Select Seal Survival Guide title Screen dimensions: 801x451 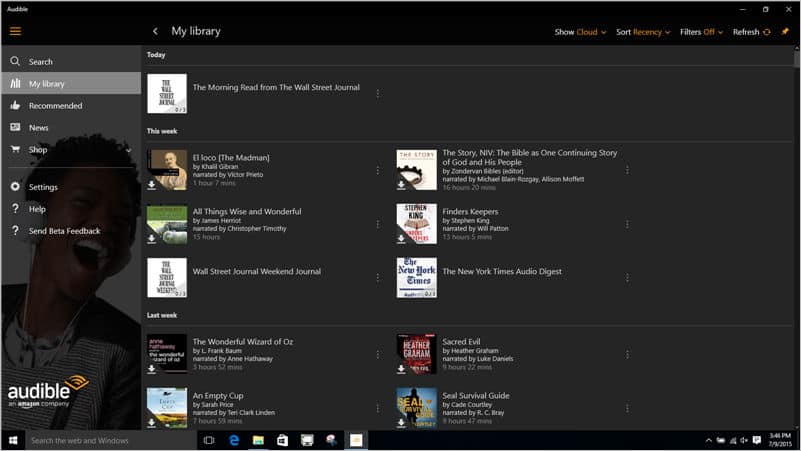[476, 395]
